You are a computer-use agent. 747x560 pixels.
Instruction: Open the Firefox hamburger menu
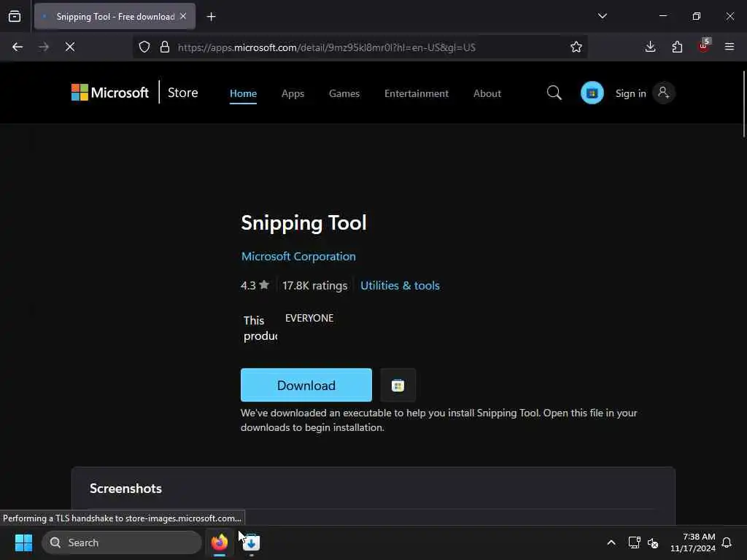point(729,47)
